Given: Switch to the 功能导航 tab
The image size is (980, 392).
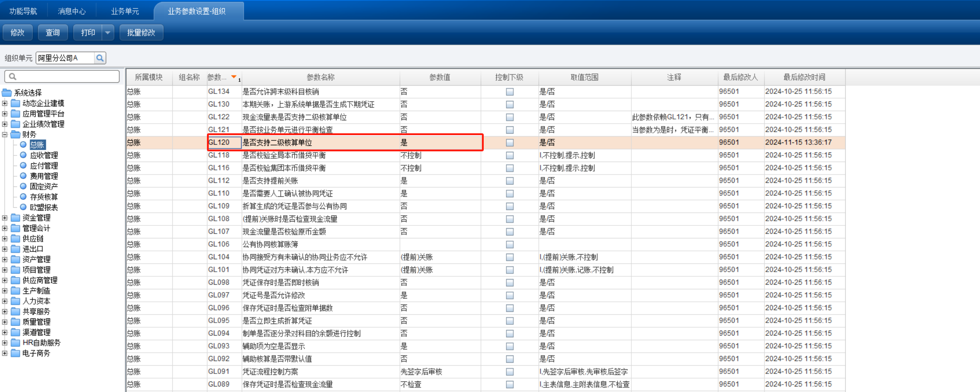Looking at the screenshot, I should [x=23, y=11].
